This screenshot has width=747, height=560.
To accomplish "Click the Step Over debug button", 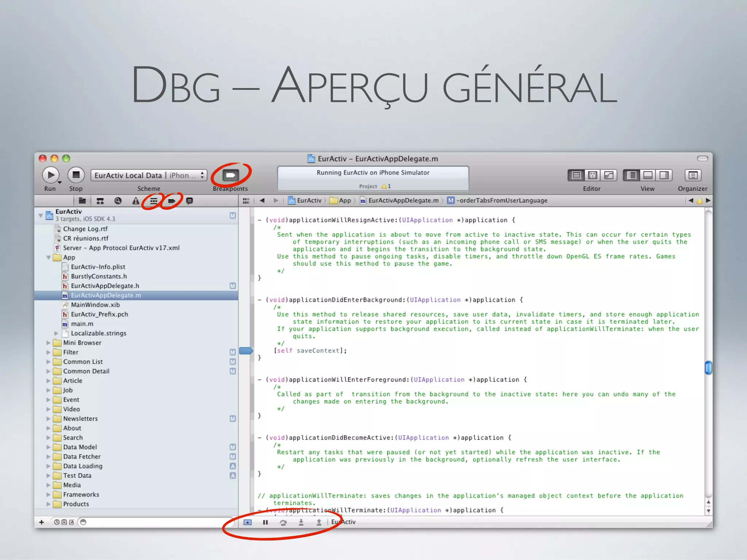I will click(x=283, y=522).
